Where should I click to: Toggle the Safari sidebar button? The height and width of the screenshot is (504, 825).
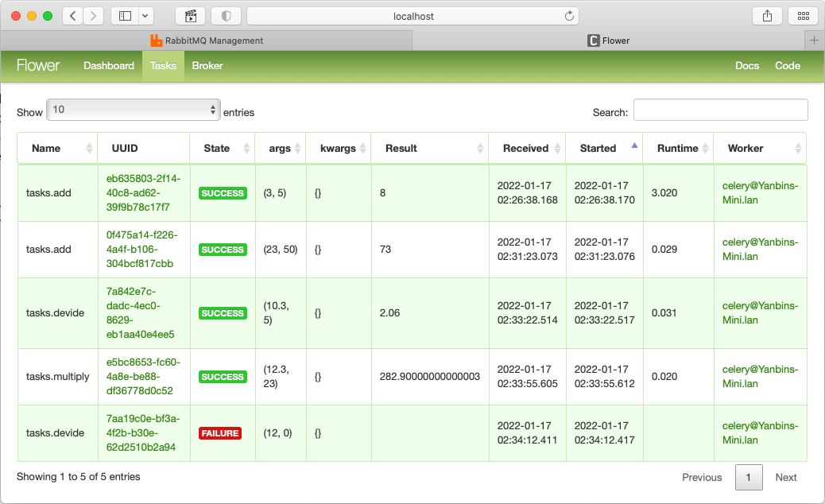click(x=124, y=16)
